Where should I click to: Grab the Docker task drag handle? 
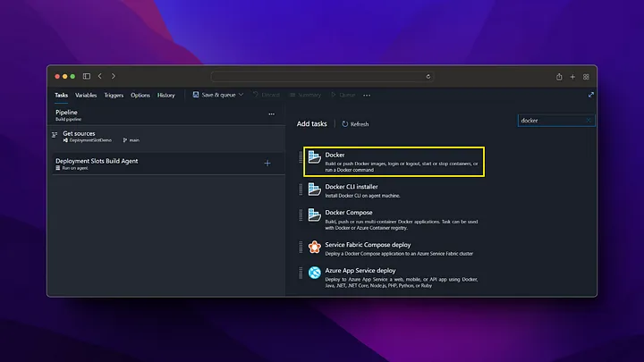click(x=301, y=156)
